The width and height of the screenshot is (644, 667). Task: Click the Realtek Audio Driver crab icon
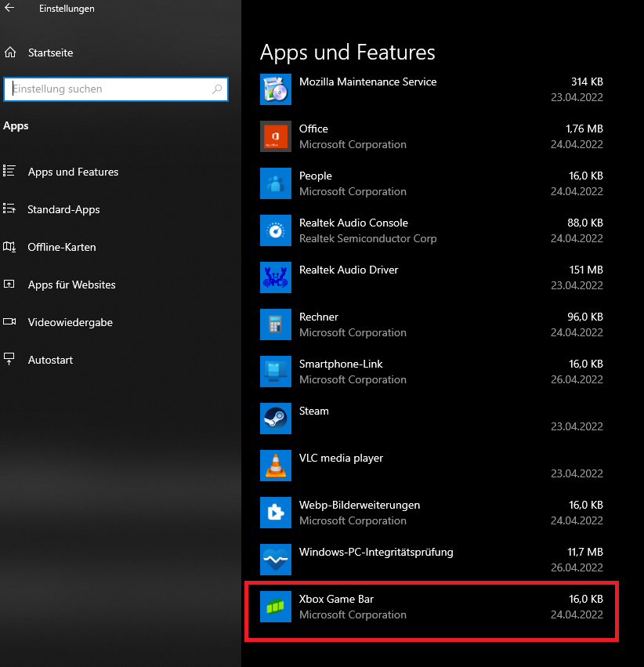pos(276,277)
